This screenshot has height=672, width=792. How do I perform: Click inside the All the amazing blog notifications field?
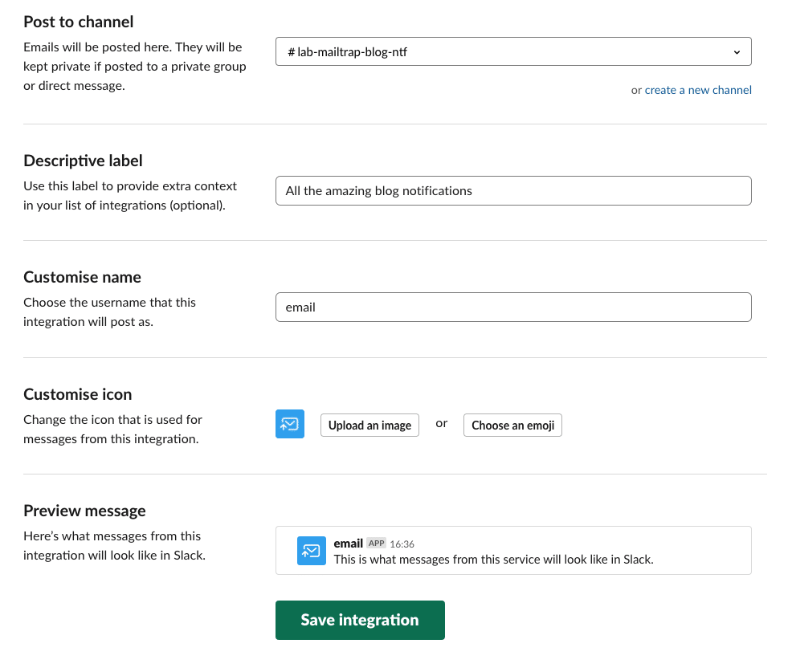click(x=513, y=190)
